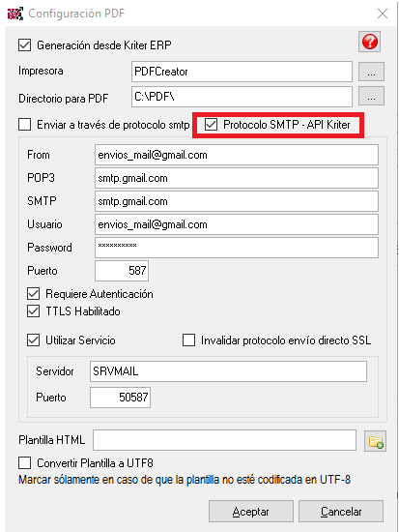Click the Plantilla HTML folder browse icon

pyautogui.click(x=375, y=441)
